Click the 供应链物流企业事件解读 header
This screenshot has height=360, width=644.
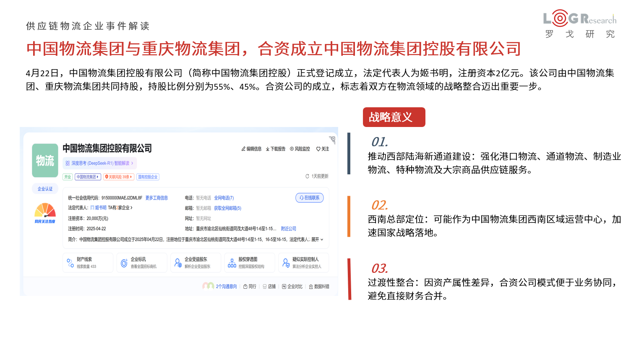[x=88, y=26]
